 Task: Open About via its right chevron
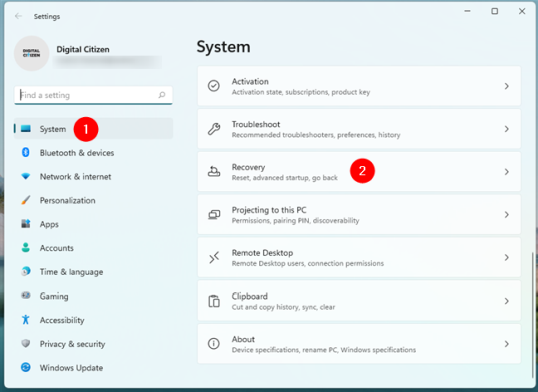click(506, 344)
